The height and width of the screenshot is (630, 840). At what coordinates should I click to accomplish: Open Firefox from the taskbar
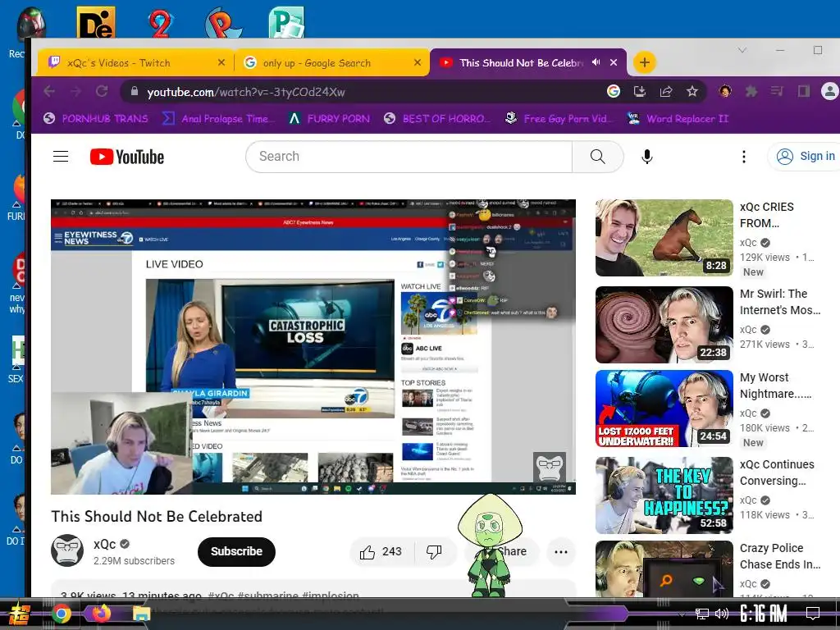[x=101, y=613]
